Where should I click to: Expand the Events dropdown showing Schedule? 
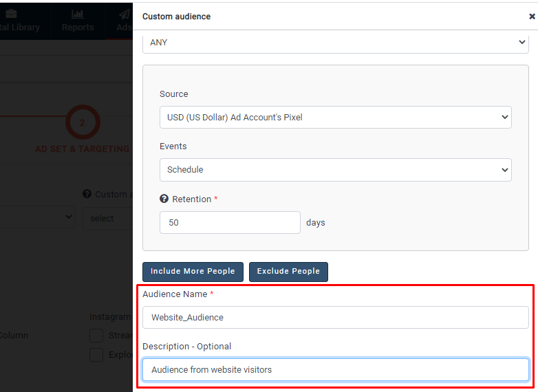[x=335, y=170]
